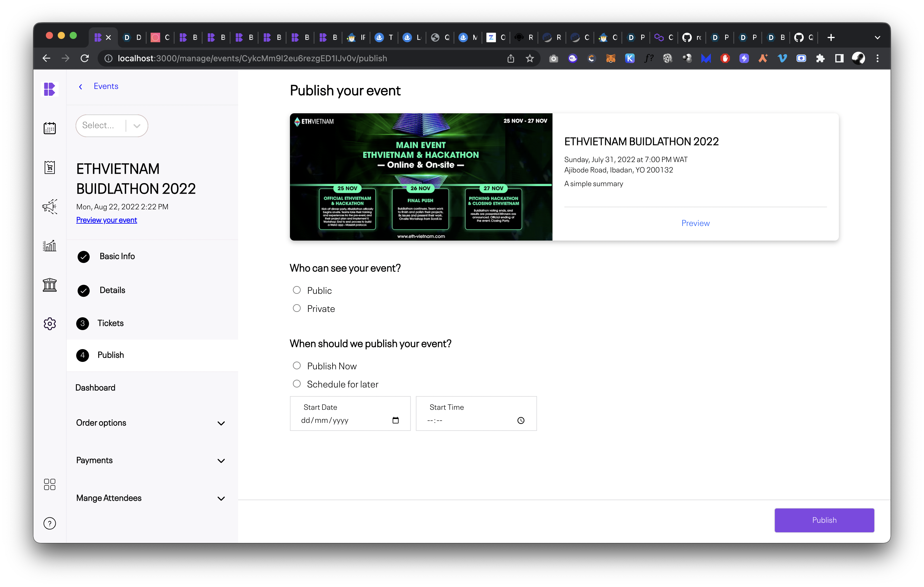Open the Select... dropdown
924x587 pixels.
coord(112,125)
